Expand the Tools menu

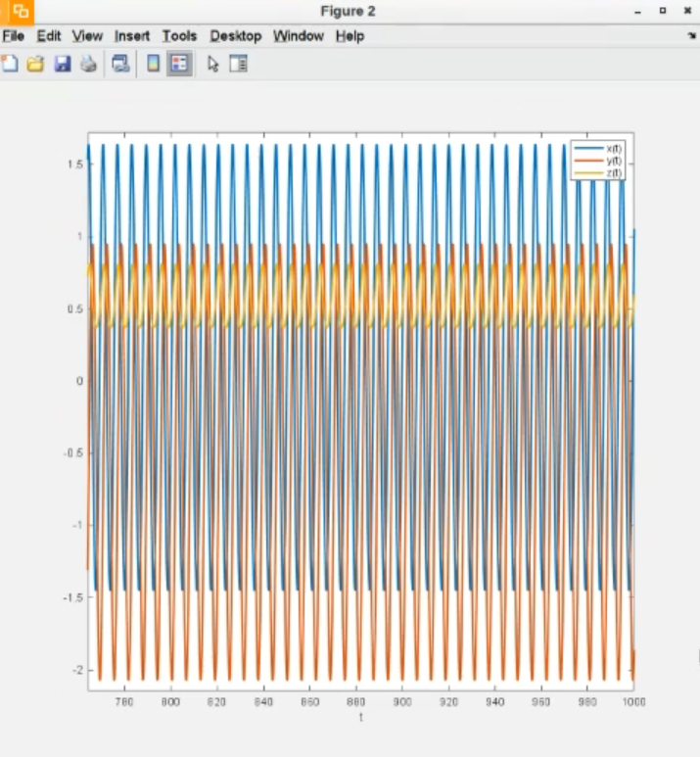point(179,36)
